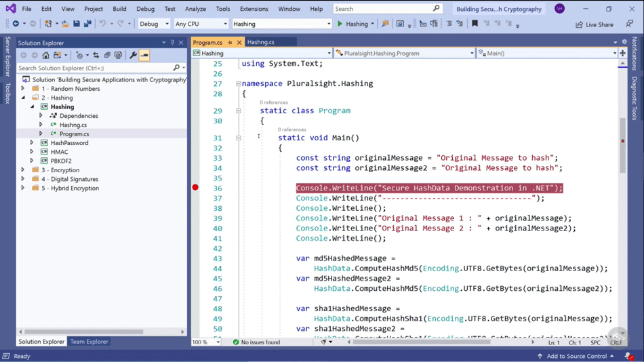Click the Show All Files icon

118,55
